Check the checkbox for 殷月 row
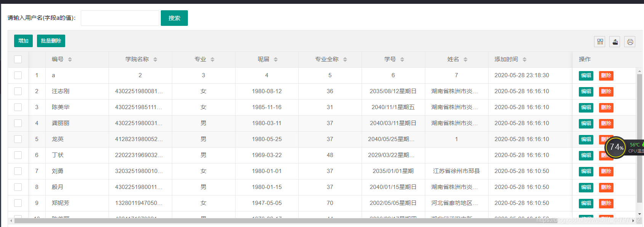 [x=18, y=187]
